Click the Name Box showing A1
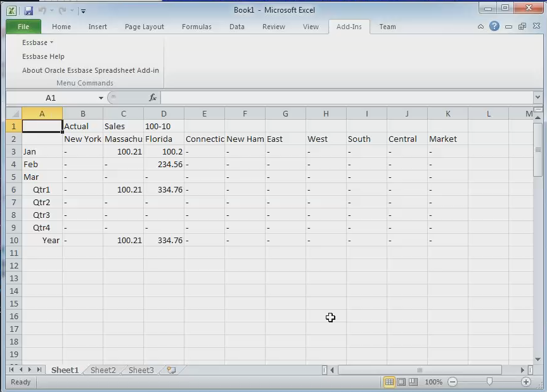The image size is (547, 392). click(51, 98)
